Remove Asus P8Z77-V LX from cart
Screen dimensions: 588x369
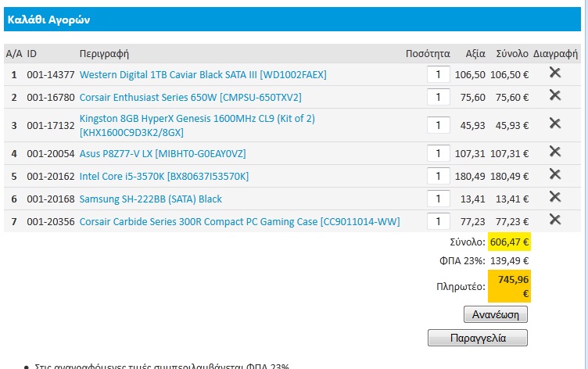[x=555, y=152]
